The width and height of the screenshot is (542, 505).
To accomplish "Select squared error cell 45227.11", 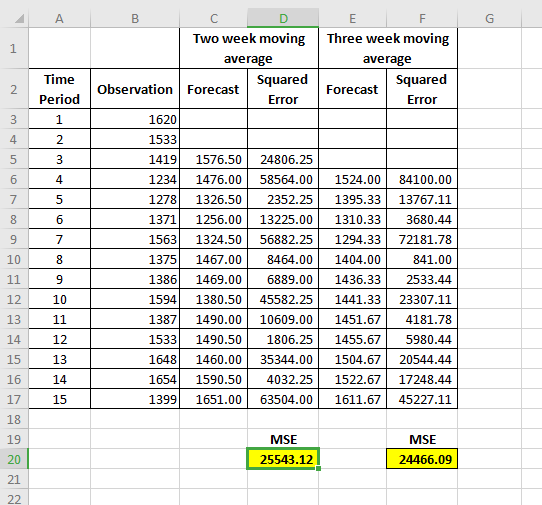I will 422,399.
